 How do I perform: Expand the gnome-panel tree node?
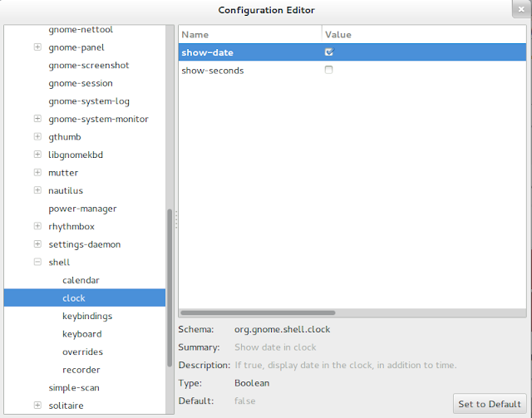[37, 47]
